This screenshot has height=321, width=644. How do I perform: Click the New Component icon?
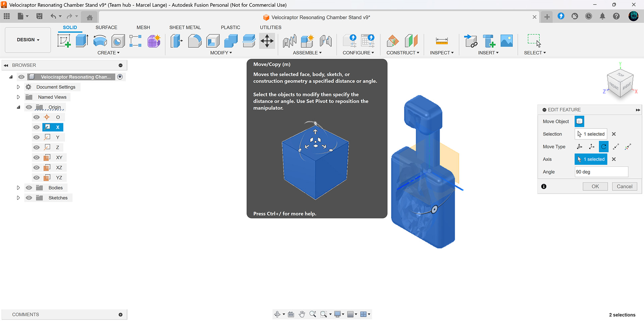[x=307, y=41]
